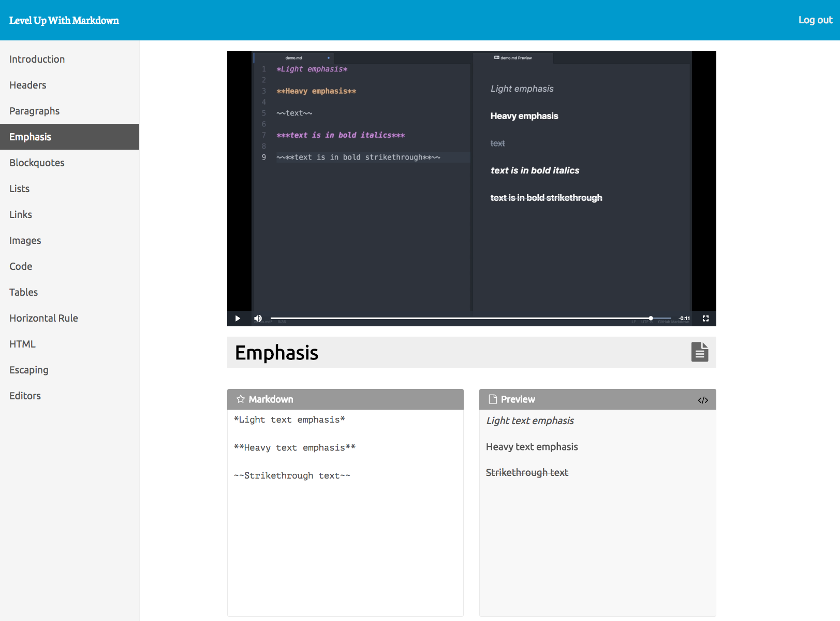The width and height of the screenshot is (840, 621).
Task: Log out of the site
Action: click(815, 20)
